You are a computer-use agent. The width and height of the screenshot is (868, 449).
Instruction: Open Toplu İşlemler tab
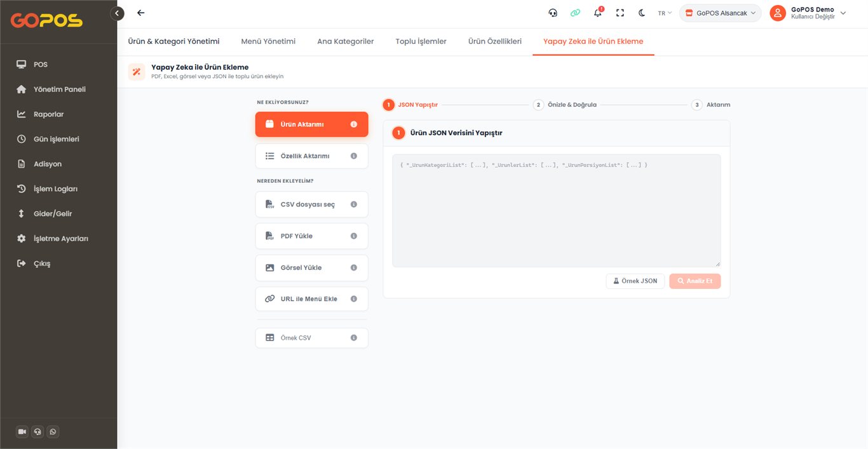(x=421, y=41)
